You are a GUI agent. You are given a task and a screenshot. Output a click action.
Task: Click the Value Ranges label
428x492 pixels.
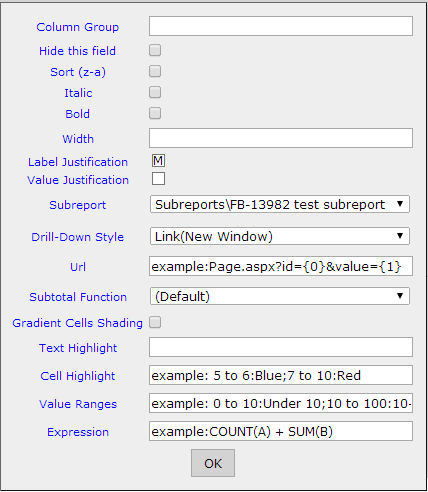click(78, 404)
